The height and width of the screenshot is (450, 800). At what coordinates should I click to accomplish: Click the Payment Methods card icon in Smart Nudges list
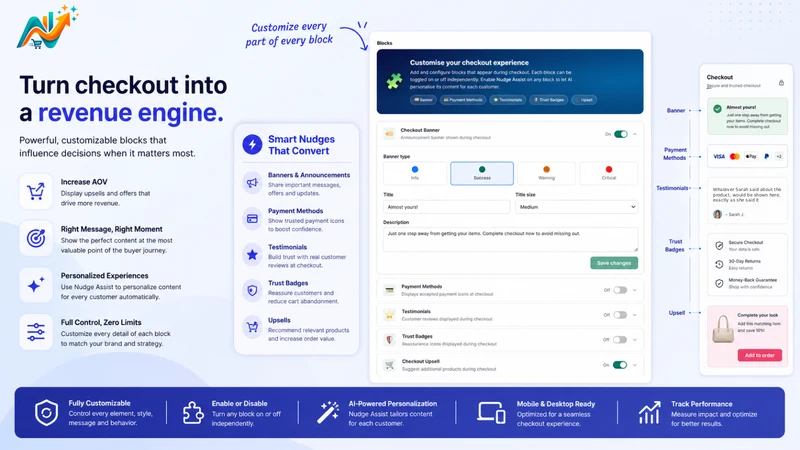click(252, 218)
